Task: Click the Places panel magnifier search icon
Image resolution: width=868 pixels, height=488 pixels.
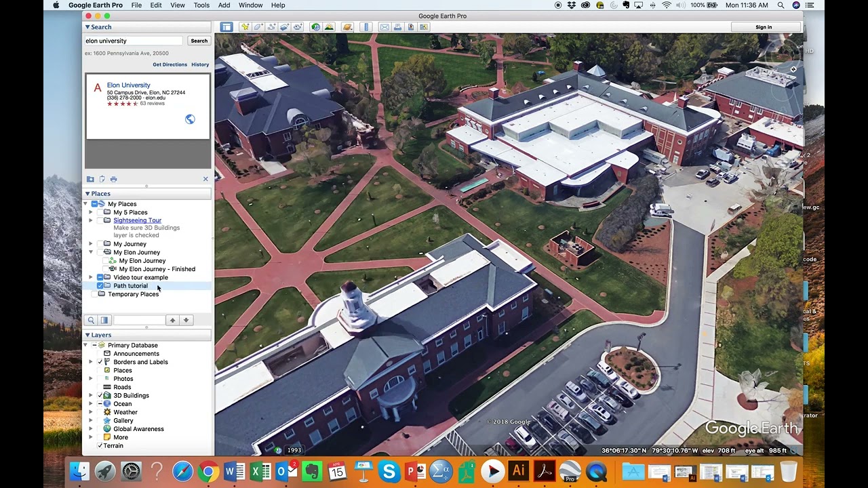Action: 91,320
